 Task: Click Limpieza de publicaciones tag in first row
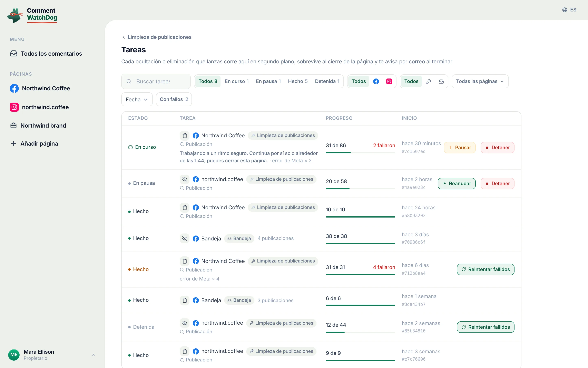click(283, 136)
